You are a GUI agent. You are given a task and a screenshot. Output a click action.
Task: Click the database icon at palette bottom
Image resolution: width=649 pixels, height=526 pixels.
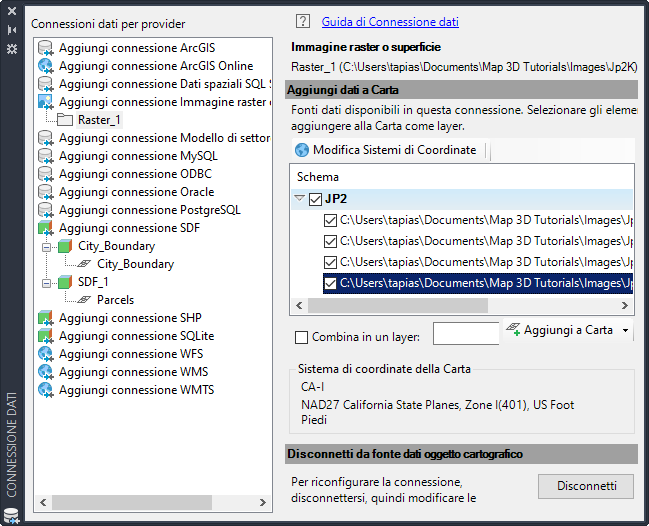click(11, 516)
